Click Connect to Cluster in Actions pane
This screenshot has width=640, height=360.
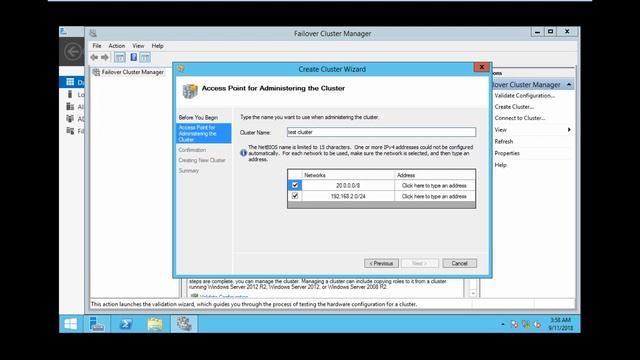(520, 118)
